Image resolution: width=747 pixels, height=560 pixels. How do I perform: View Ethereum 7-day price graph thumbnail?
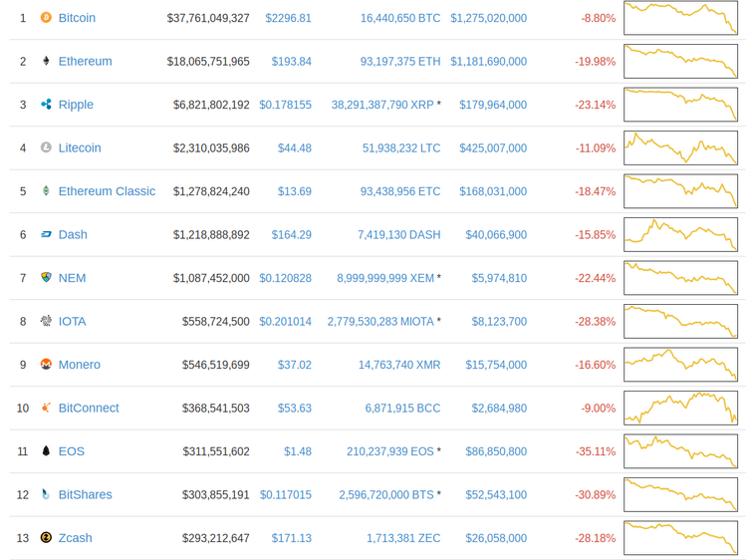681,61
